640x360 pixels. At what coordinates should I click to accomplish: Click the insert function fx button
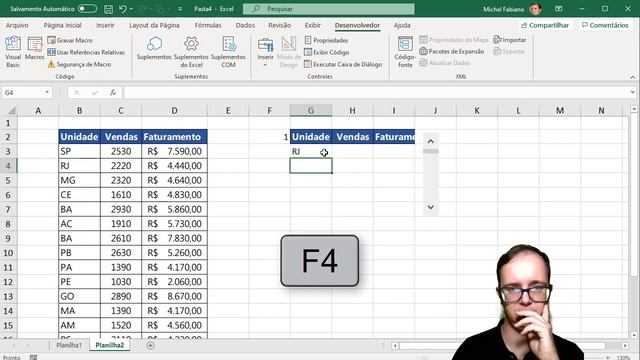tap(113, 93)
